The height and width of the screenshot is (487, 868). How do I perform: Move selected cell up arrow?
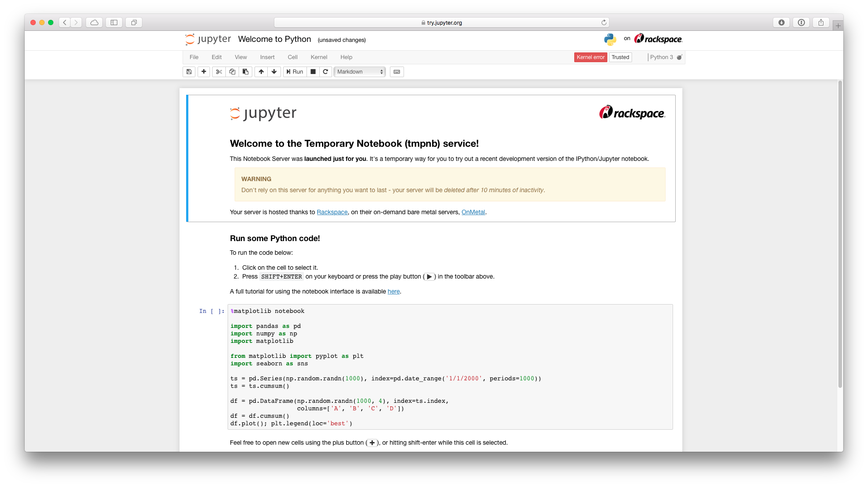pos(261,72)
